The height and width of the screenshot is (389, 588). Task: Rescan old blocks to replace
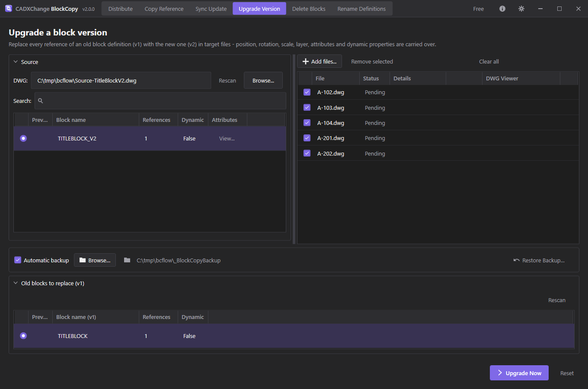point(557,300)
